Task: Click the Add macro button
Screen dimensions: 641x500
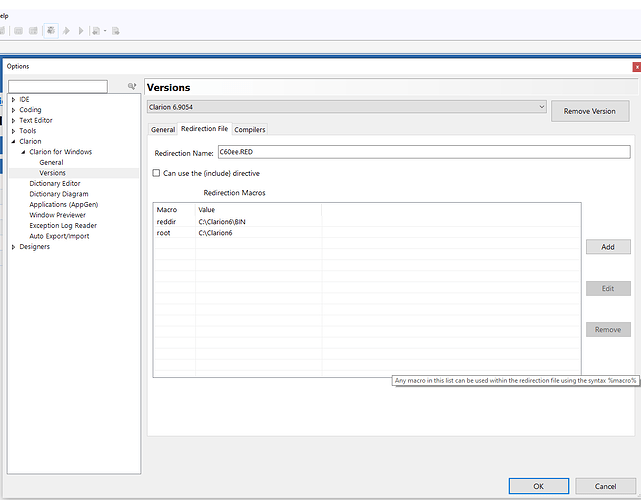Action: coord(608,247)
